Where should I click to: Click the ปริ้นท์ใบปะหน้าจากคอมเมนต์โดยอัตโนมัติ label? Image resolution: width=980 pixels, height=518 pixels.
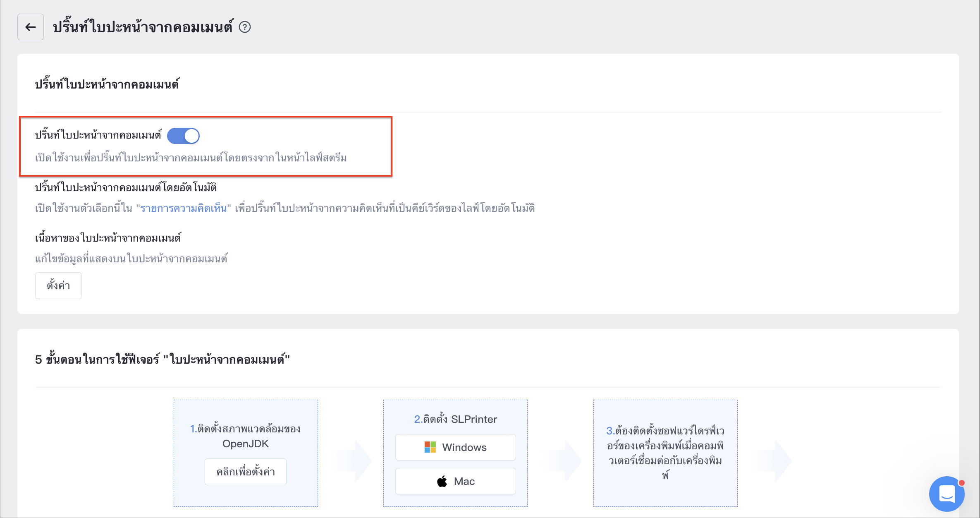tap(126, 187)
